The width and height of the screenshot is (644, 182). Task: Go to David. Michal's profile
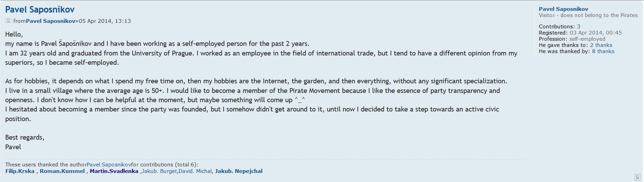195,171
